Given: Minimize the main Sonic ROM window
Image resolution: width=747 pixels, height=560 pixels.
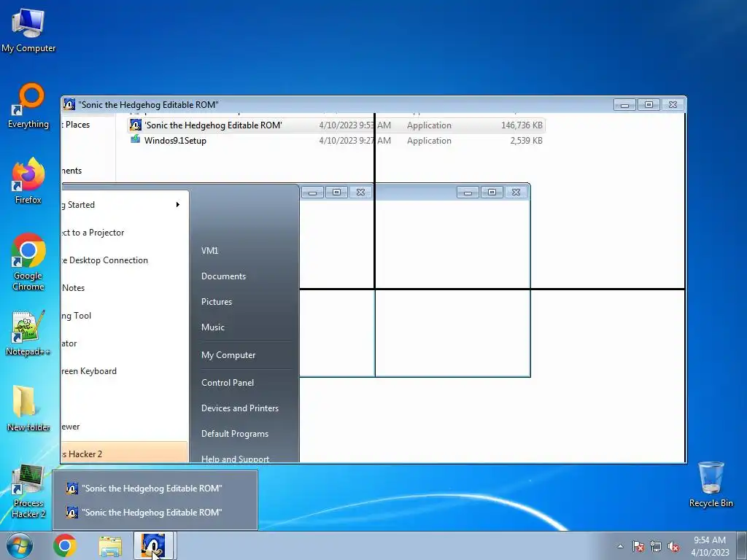Looking at the screenshot, I should pyautogui.click(x=624, y=104).
